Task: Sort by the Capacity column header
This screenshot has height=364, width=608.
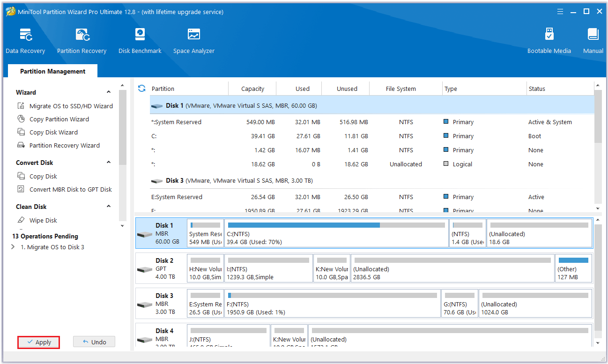Action: pyautogui.click(x=252, y=89)
